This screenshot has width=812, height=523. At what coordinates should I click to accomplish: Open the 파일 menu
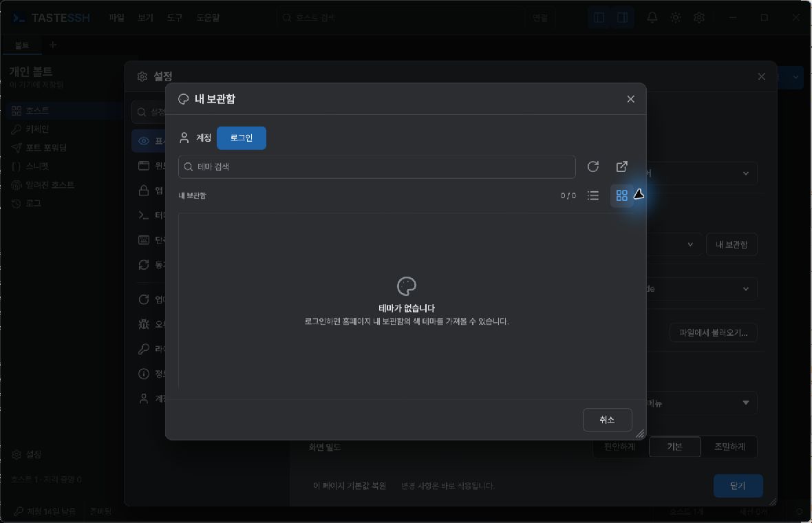(116, 18)
